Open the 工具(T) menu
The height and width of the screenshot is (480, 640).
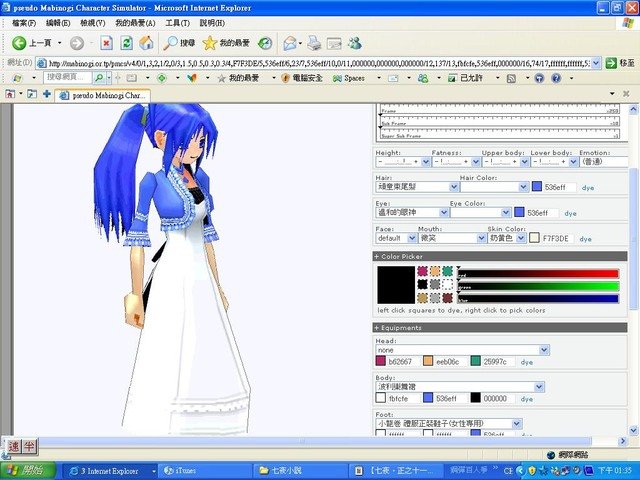click(177, 23)
